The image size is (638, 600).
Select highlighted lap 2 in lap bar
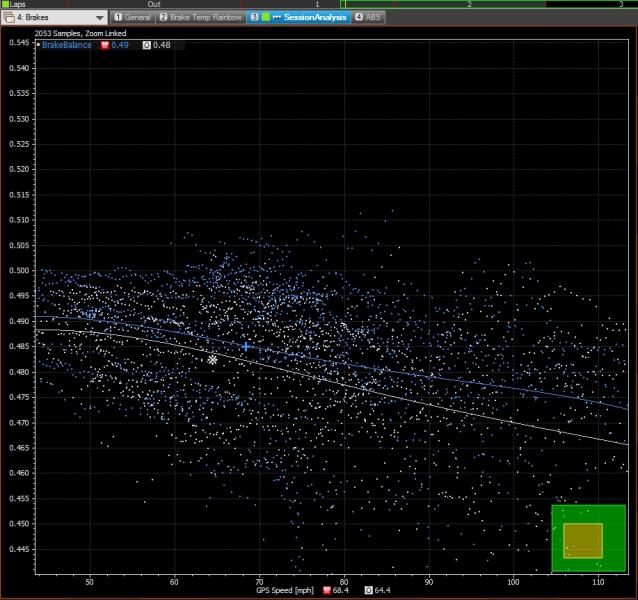pos(469,4)
